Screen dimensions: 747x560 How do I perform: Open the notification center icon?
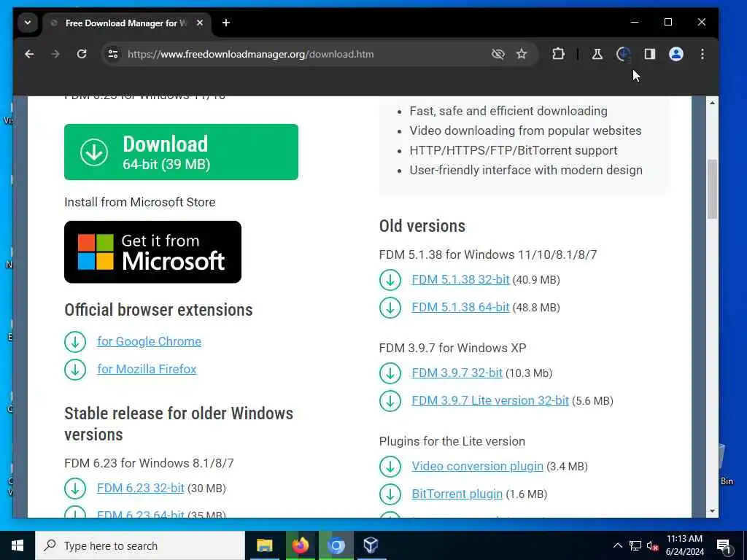724,546
